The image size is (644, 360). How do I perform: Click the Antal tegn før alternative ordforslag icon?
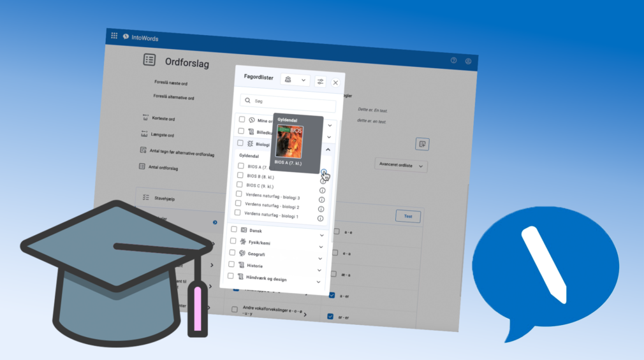(x=143, y=150)
